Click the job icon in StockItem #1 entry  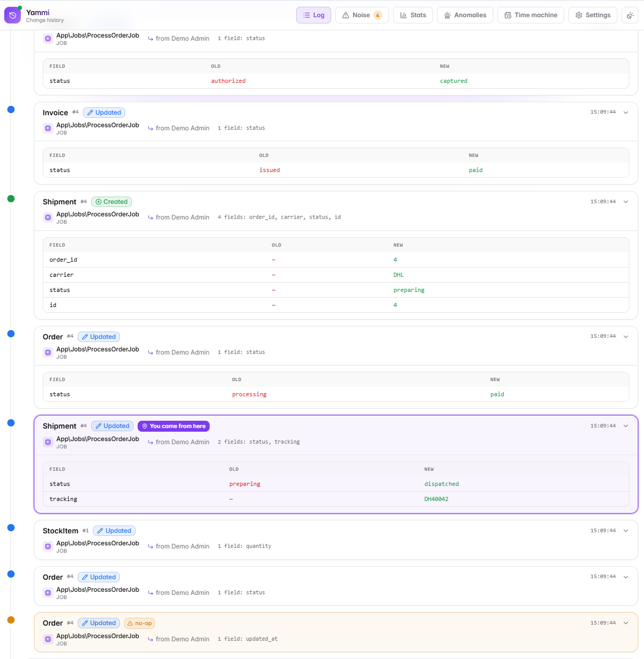(x=48, y=546)
